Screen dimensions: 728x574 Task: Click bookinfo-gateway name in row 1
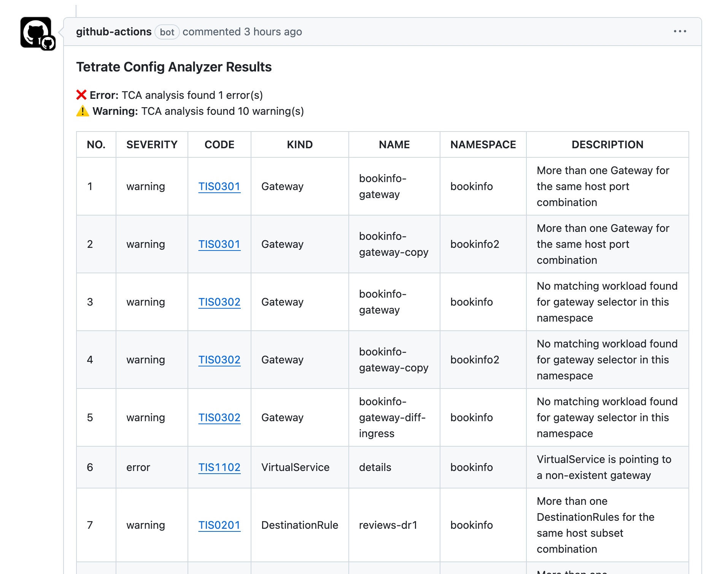(383, 186)
